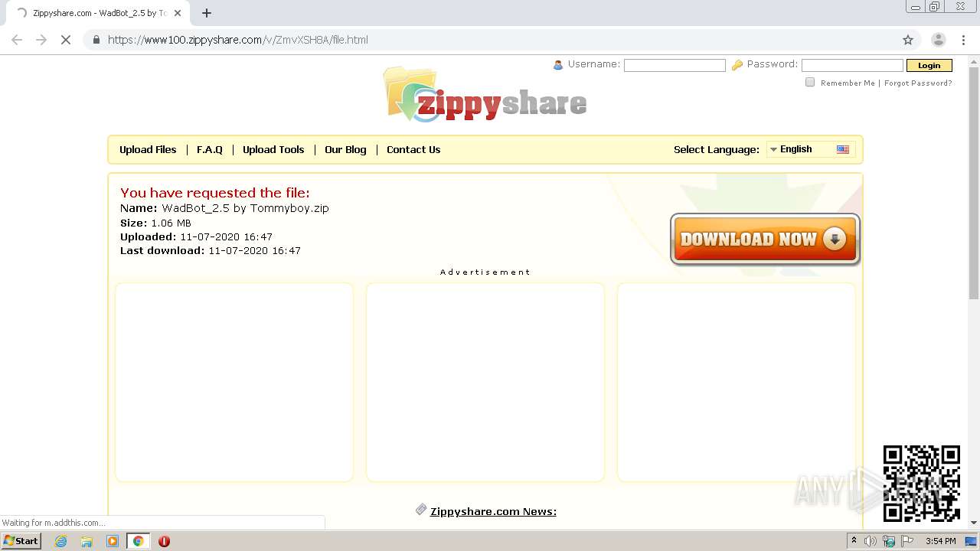Open the F.A.Q menu item

tap(210, 150)
